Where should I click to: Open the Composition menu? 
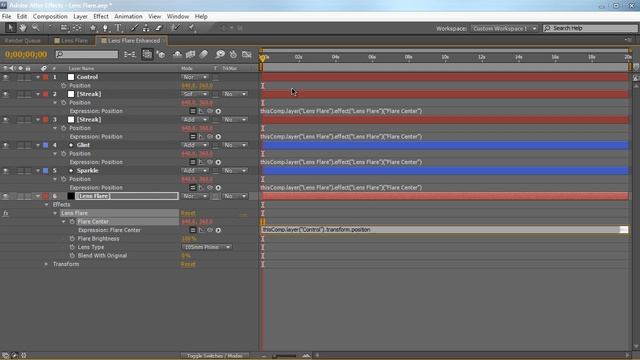point(50,16)
